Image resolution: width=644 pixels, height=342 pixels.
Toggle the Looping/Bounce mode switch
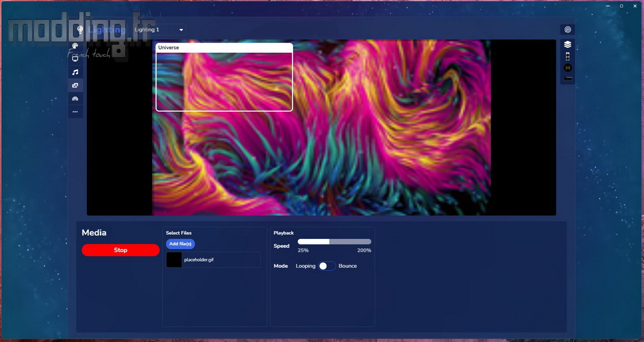(x=327, y=266)
